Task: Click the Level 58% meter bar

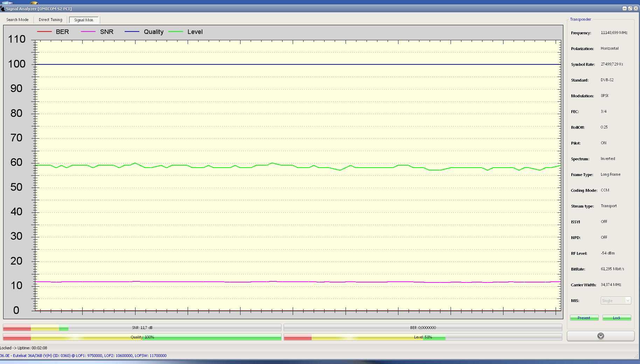Action: tap(423, 337)
